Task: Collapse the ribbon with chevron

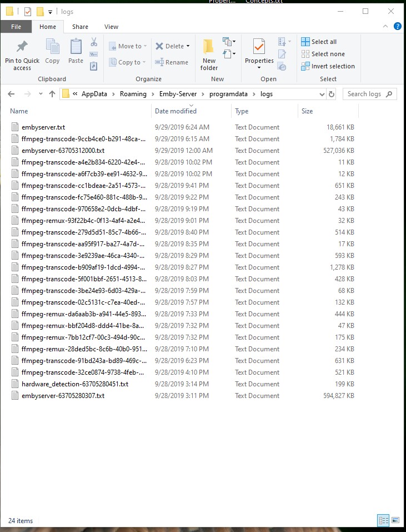Action: tap(385, 27)
